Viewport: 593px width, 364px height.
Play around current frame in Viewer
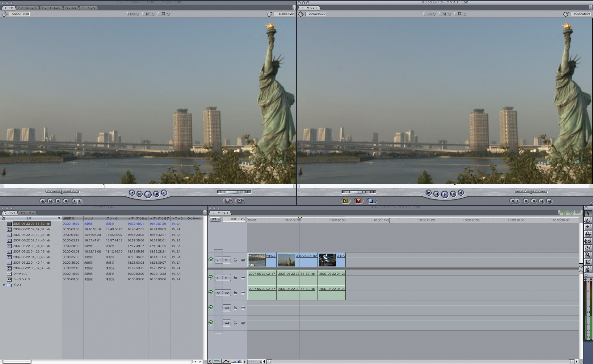[156, 194]
